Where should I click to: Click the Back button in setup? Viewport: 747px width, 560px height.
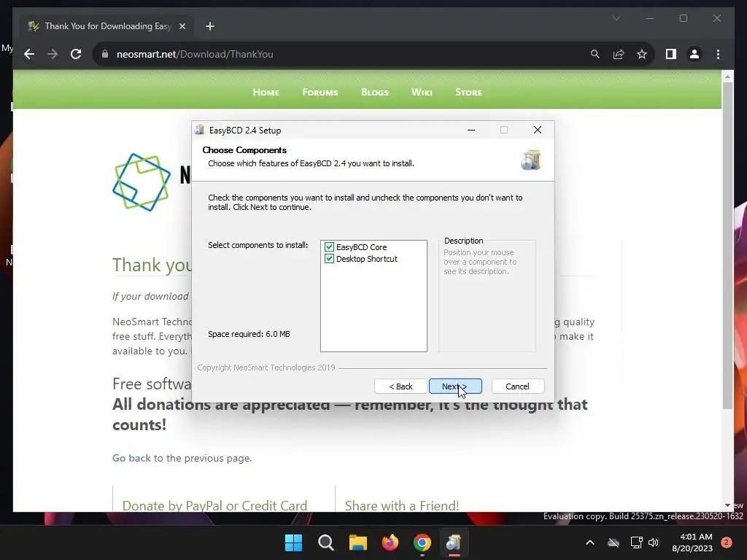[400, 386]
